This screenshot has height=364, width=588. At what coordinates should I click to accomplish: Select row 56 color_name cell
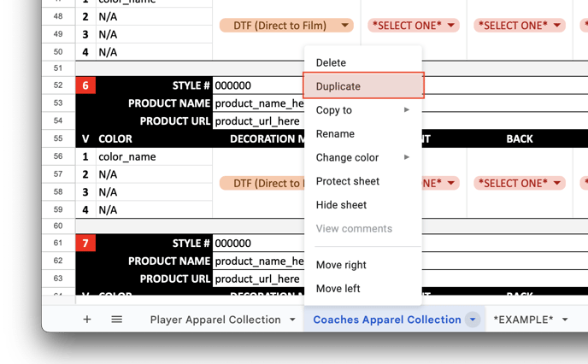[152, 156]
